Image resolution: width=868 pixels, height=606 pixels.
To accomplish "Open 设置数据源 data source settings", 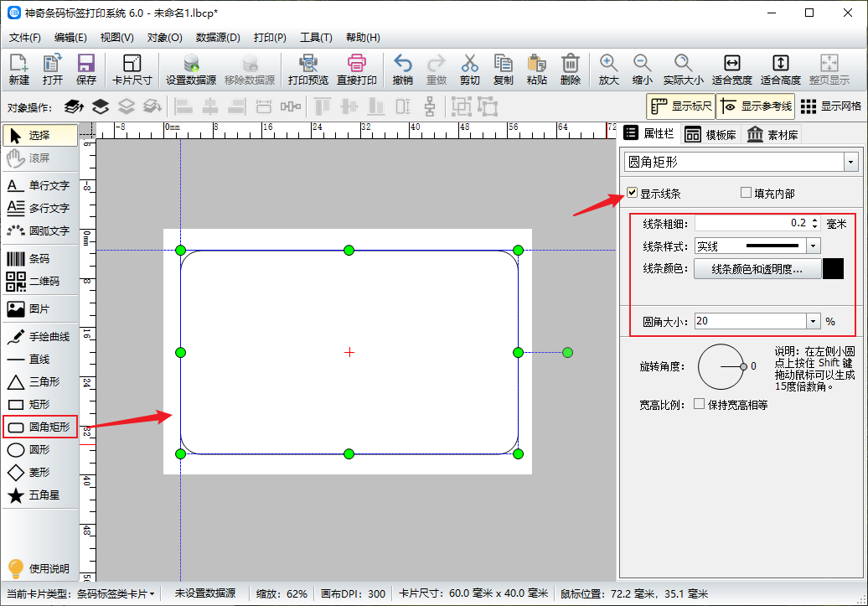I will coord(191,70).
